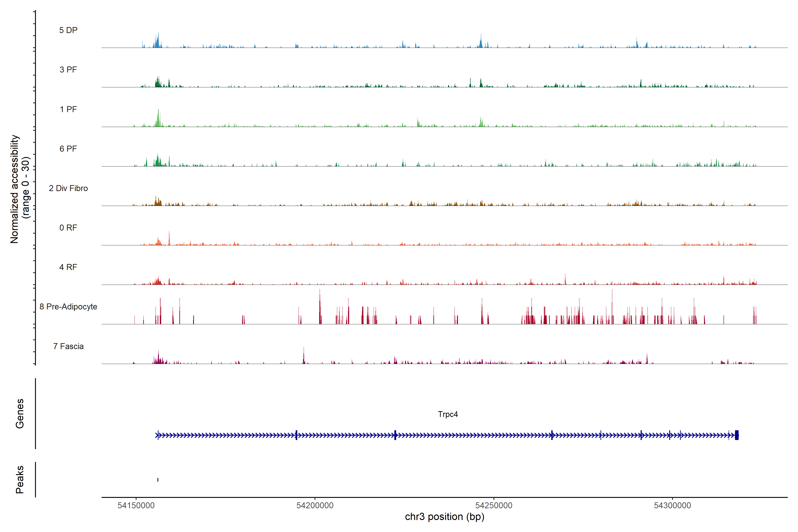Click the 3 PF track label

coord(68,70)
